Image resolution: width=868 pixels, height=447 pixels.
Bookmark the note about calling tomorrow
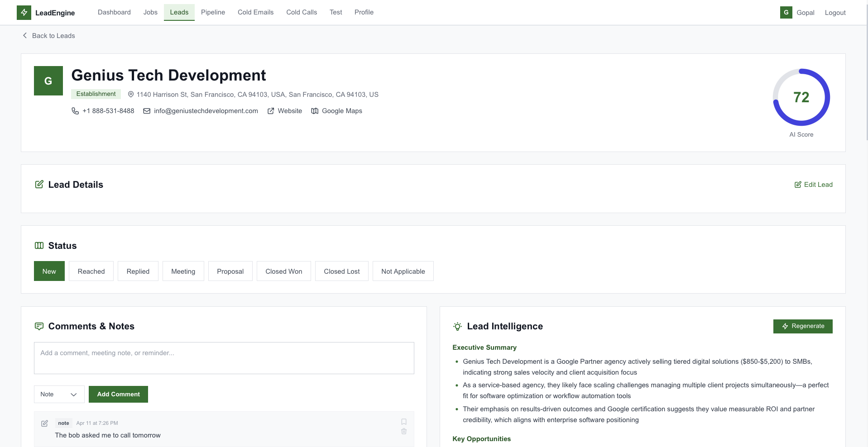(x=404, y=422)
